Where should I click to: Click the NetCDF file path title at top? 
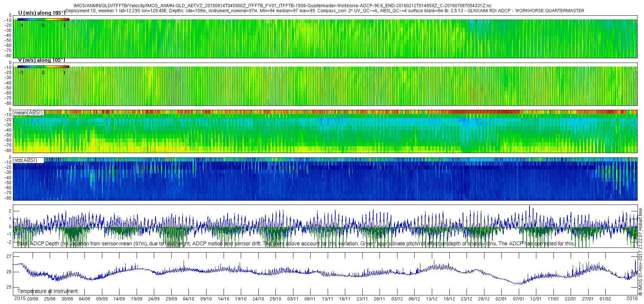pos(282,6)
